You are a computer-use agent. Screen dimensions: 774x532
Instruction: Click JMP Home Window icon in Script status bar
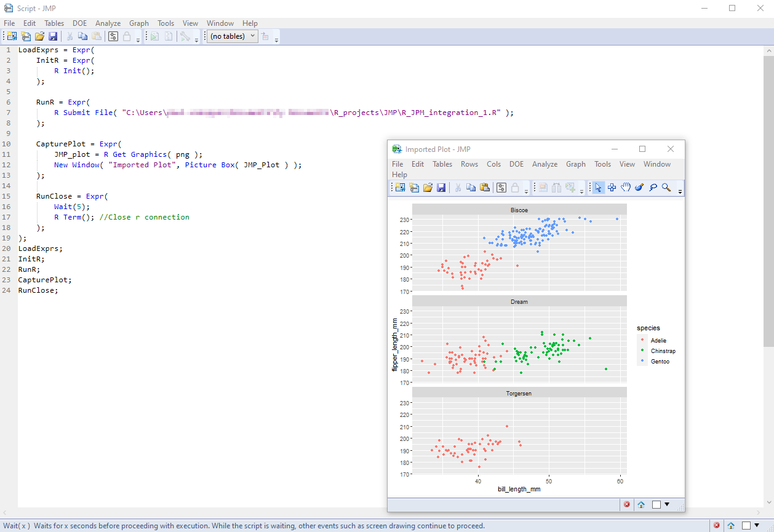(x=731, y=526)
